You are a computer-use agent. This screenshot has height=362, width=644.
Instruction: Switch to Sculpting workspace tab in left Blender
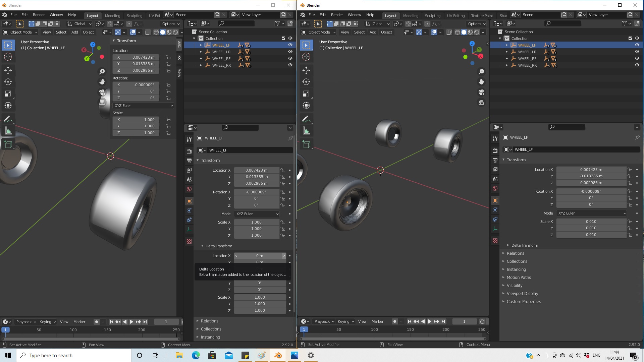(135, 15)
